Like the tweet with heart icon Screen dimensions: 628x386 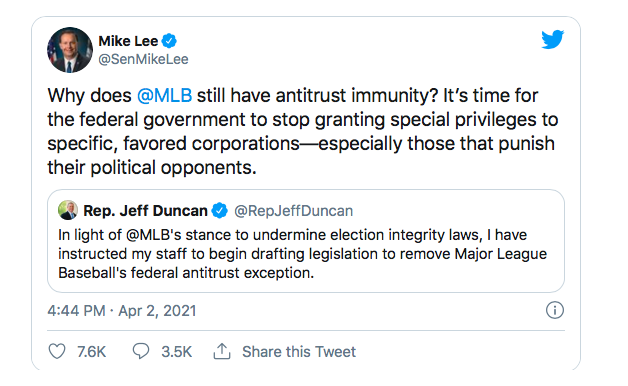point(57,351)
